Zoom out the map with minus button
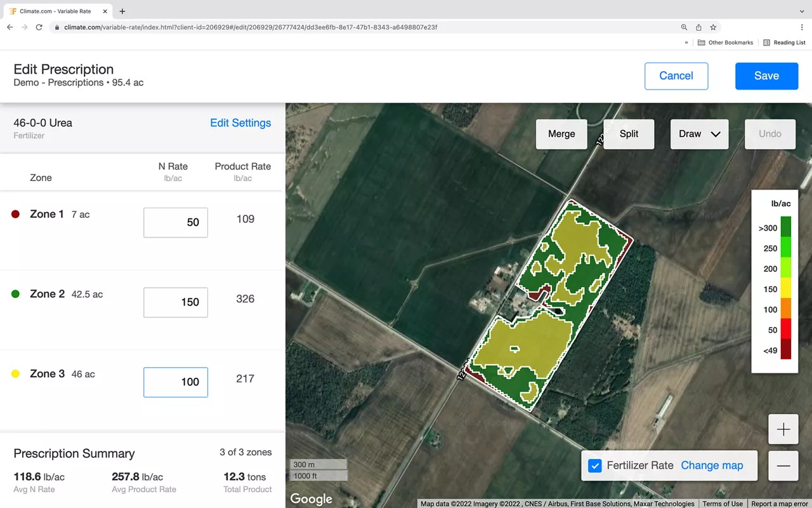Screen dimensions: 812x508 pyautogui.click(x=783, y=466)
